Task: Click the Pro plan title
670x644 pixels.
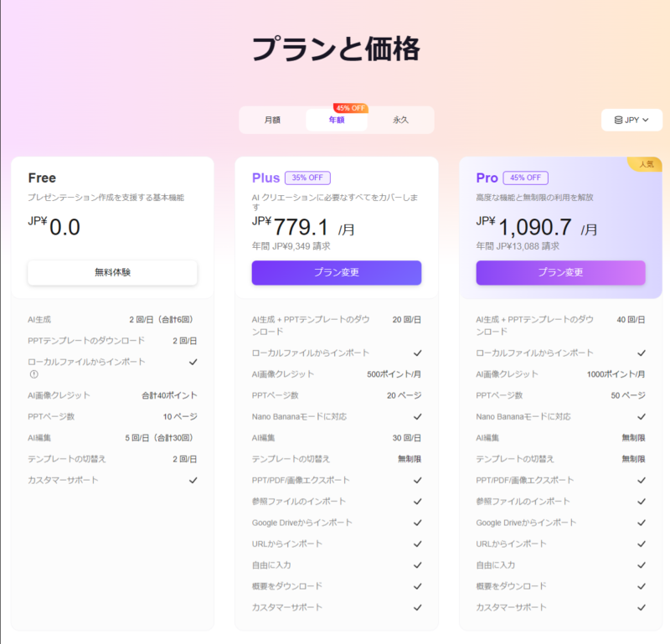Action: coord(487,178)
